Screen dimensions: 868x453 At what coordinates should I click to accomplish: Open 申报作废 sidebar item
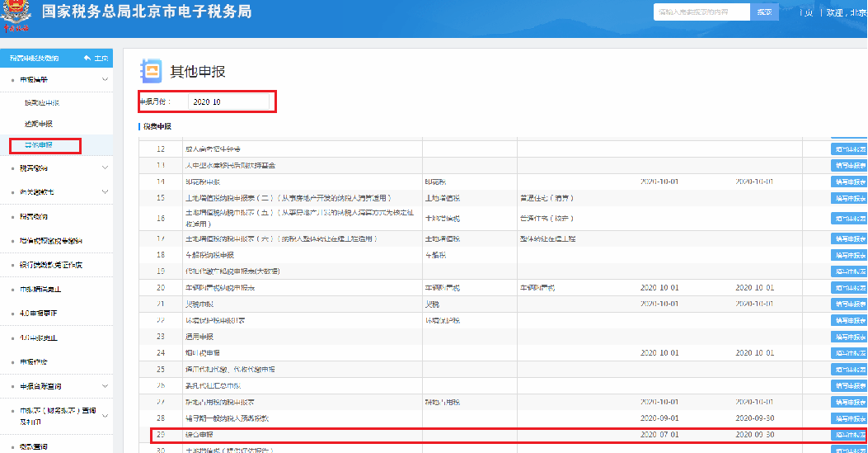pyautogui.click(x=33, y=362)
